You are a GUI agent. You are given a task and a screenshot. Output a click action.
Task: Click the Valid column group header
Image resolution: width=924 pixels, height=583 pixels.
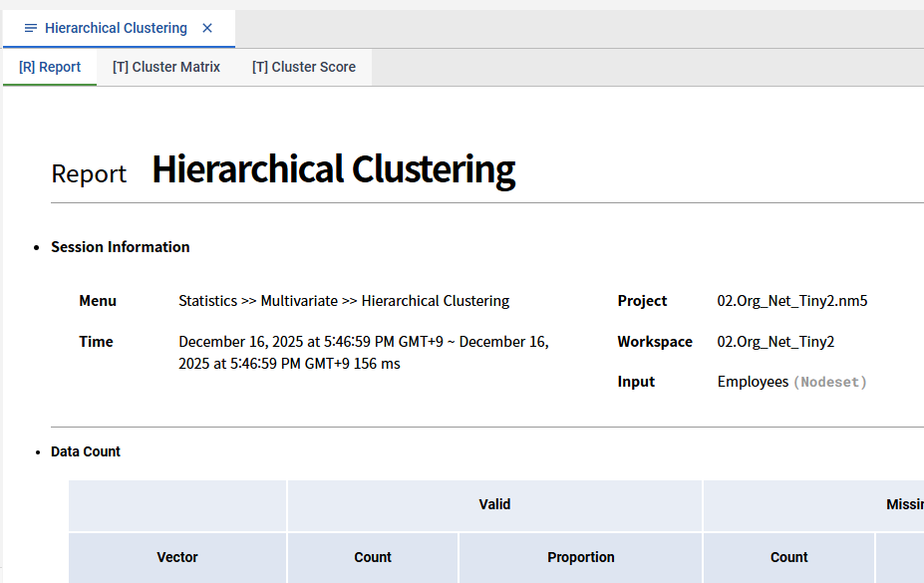(494, 505)
